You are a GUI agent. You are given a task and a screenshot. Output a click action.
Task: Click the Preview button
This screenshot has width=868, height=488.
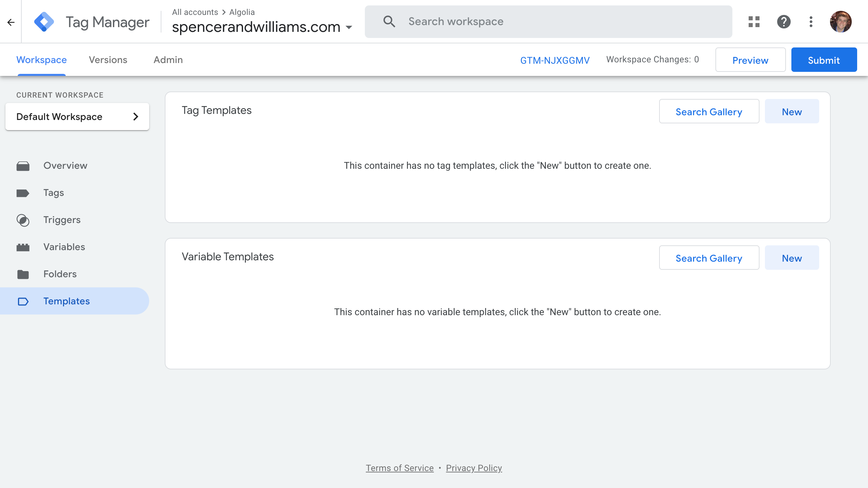click(x=750, y=60)
